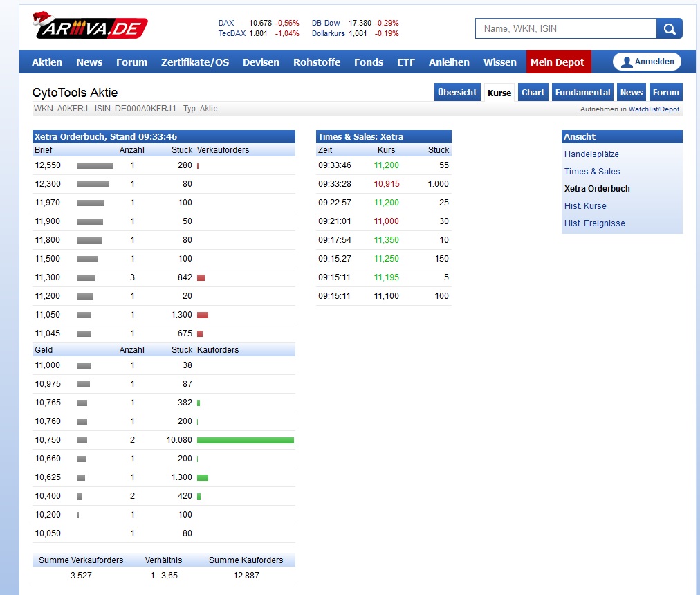This screenshot has width=700, height=595.
Task: Click the trade time 09:17:54
Action: point(335,240)
